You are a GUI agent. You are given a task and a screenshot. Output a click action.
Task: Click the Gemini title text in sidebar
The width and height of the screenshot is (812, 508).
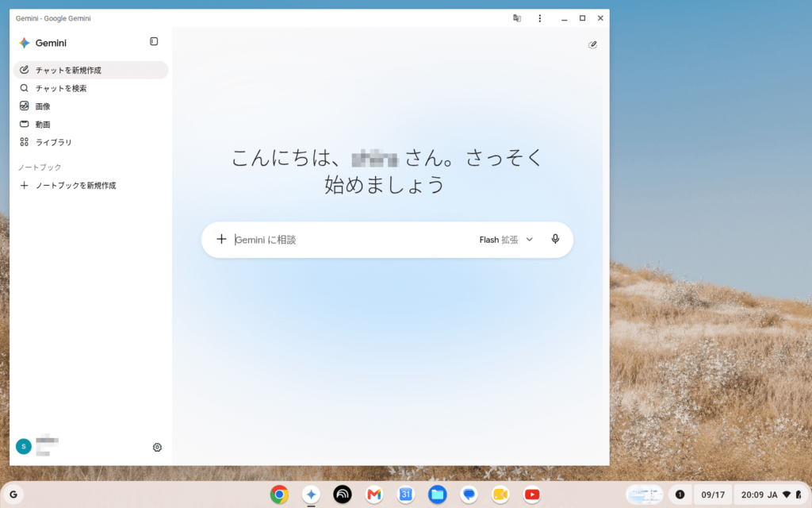pos(51,43)
